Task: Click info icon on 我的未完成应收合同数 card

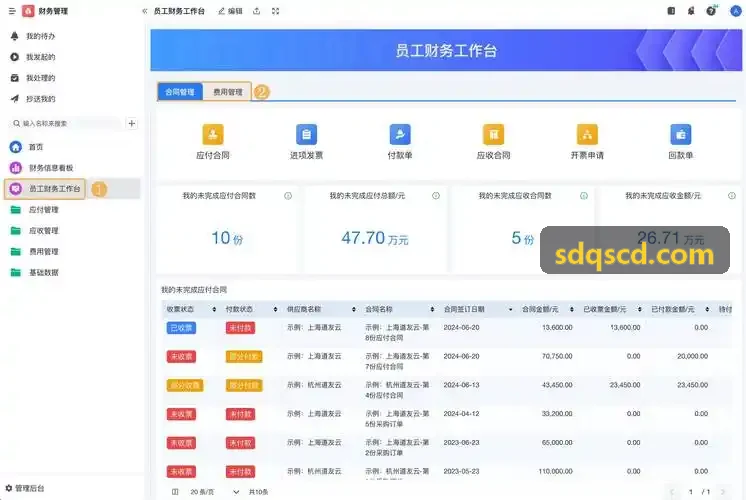Action: (584, 196)
